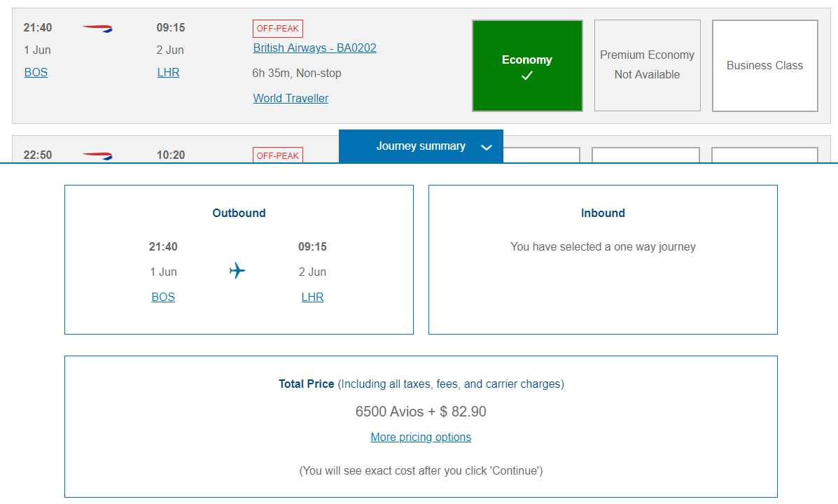Click LHR airport link in flight row
Viewport: 838px width, 504px height.
(168, 73)
